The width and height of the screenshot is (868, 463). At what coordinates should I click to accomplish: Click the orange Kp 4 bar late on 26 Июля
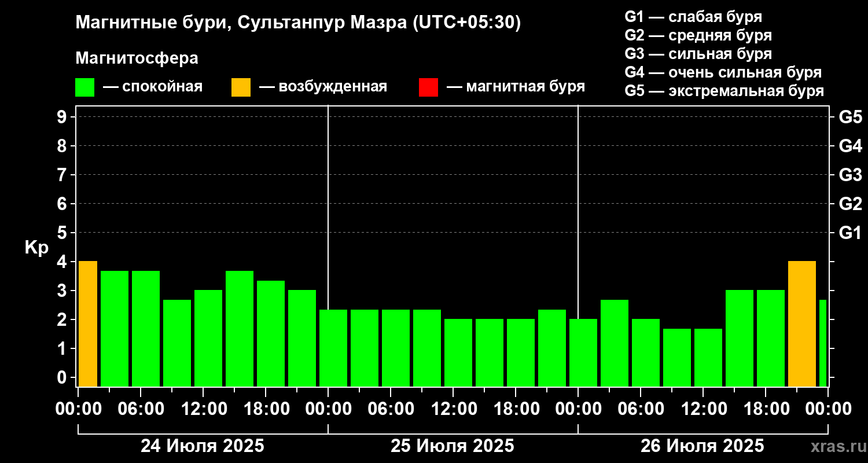pyautogui.click(x=802, y=324)
